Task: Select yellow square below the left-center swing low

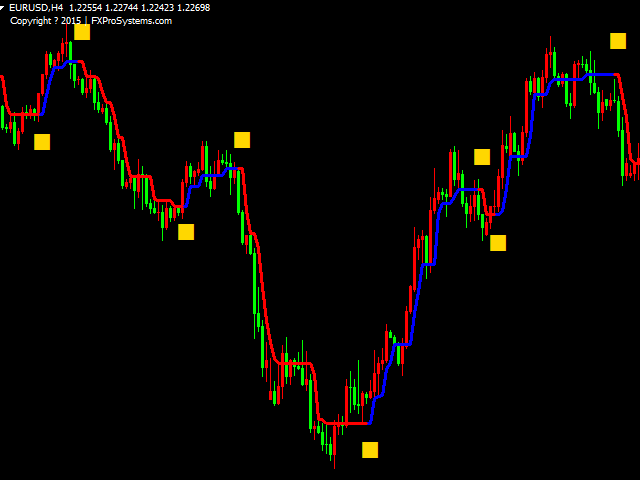Action: [x=186, y=232]
